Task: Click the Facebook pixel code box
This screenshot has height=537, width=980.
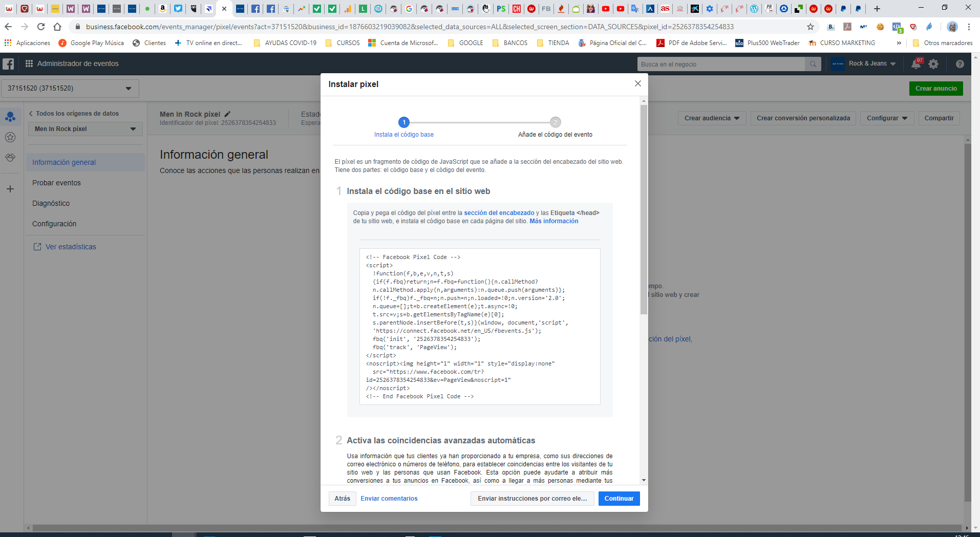Action: point(480,327)
